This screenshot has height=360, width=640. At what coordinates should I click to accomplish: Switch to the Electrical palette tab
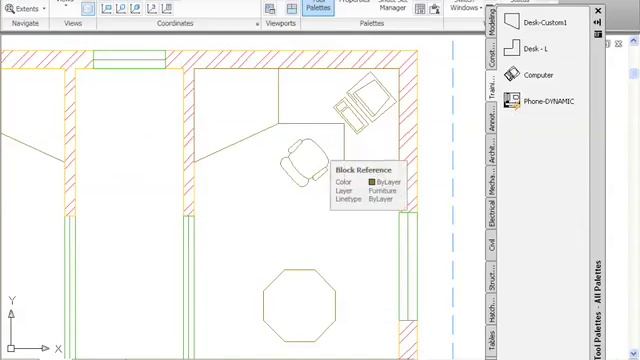point(491,213)
